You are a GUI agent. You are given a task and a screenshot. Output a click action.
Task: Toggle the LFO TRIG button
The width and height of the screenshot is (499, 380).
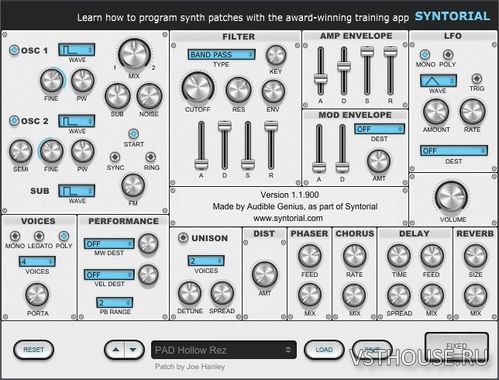coord(477,78)
